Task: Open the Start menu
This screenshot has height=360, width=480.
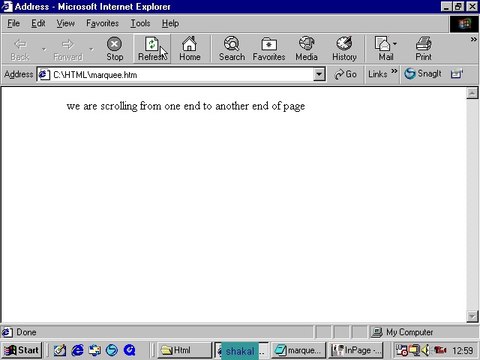Action: 22,350
